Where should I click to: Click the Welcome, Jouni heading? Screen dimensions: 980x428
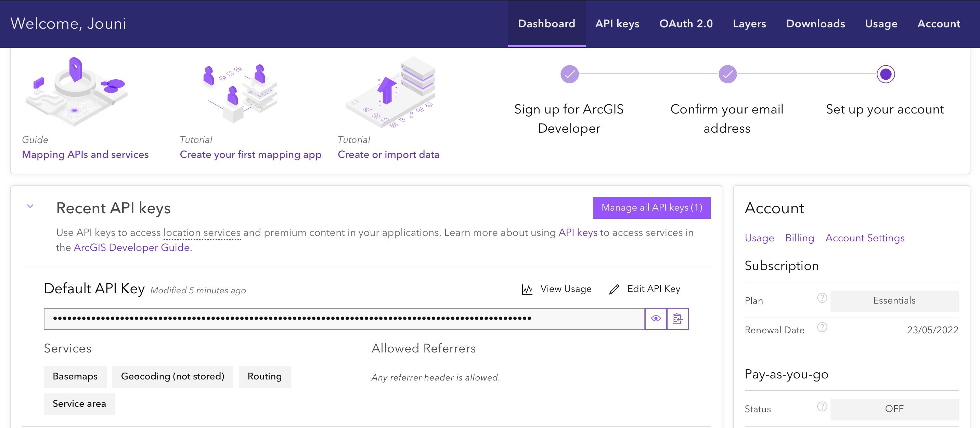coord(68,24)
